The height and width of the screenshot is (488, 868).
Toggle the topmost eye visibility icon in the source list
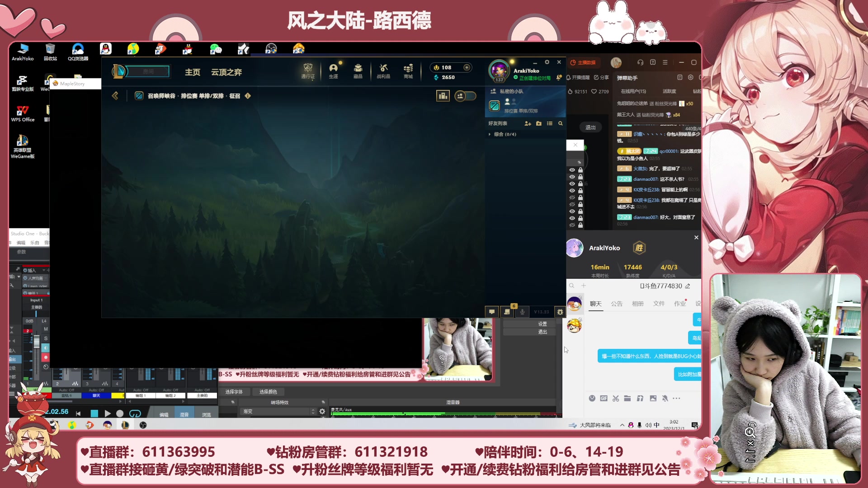tap(572, 170)
